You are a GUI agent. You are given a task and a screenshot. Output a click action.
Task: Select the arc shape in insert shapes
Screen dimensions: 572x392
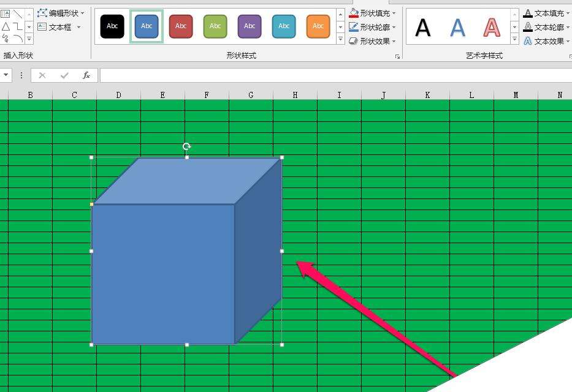(18, 38)
